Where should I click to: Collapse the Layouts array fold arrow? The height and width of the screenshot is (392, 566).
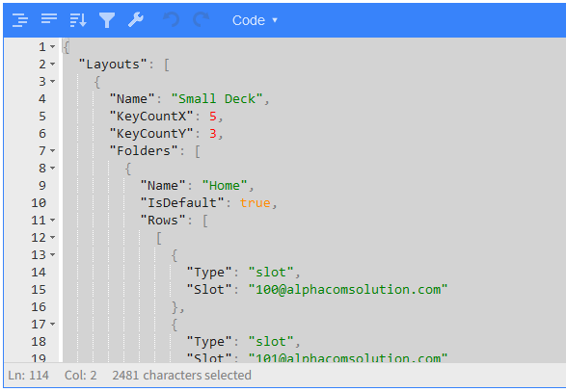tap(53, 65)
